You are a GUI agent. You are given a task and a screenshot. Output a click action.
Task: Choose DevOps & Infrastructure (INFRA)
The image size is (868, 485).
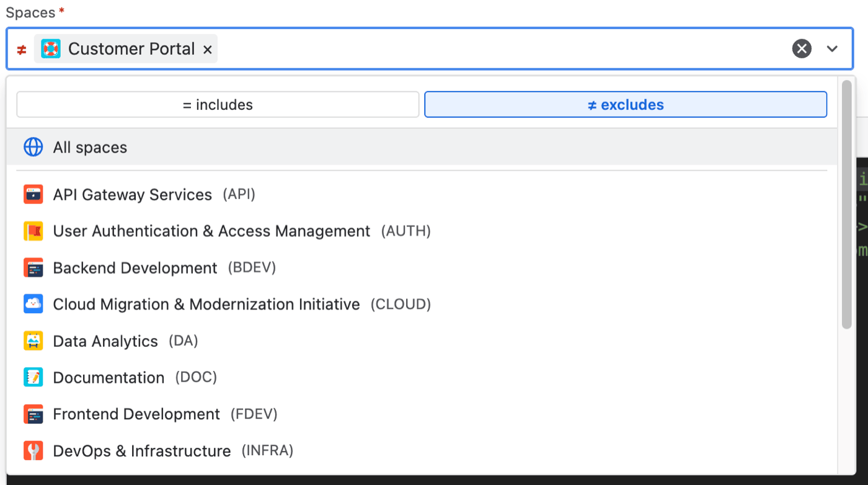(422, 450)
